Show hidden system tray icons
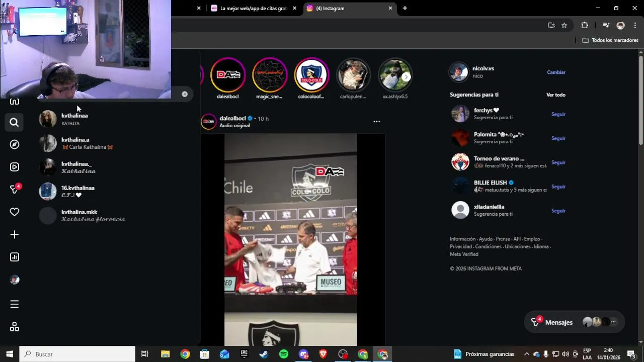 pos(527,354)
